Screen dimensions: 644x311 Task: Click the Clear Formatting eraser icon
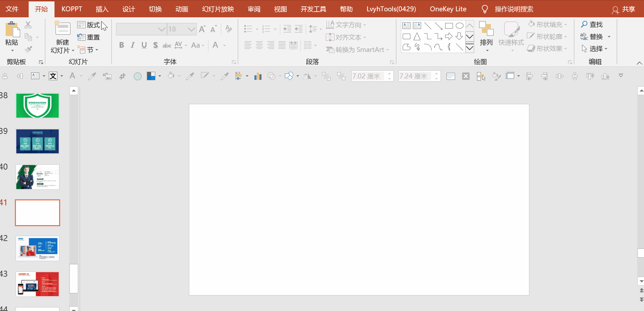click(229, 29)
